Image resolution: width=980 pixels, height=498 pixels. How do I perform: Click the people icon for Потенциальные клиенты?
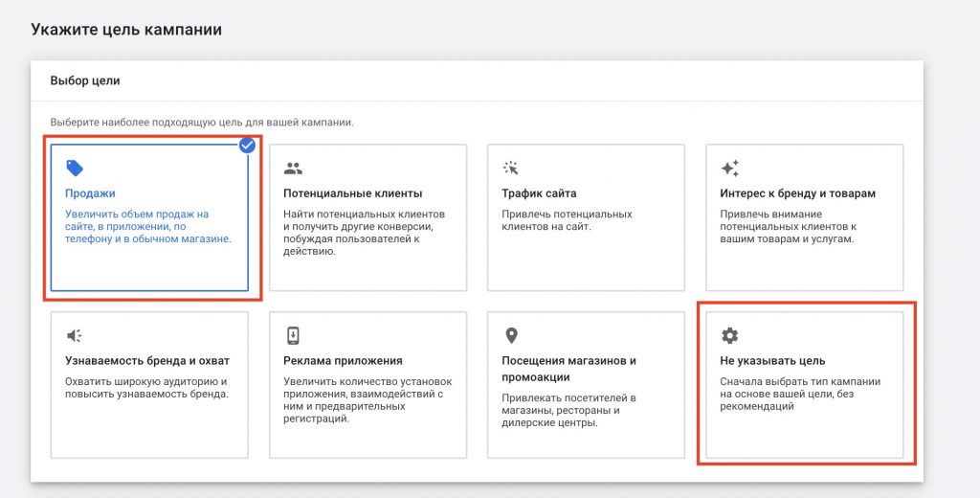(293, 168)
